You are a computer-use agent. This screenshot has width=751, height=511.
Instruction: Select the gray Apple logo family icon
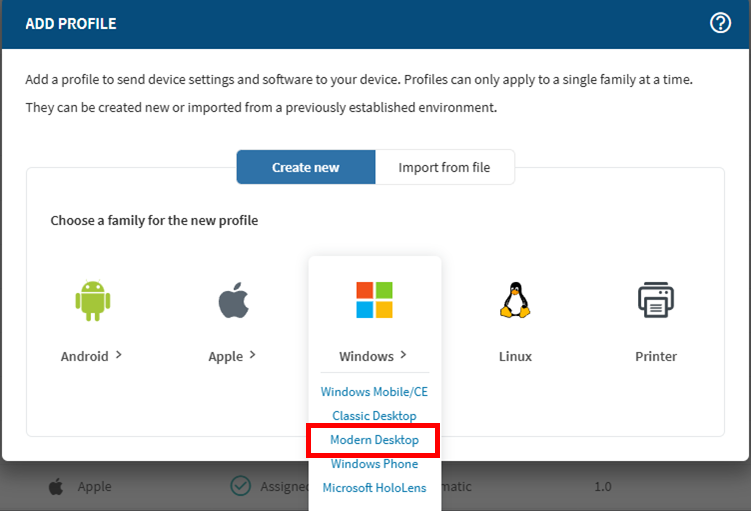click(233, 300)
